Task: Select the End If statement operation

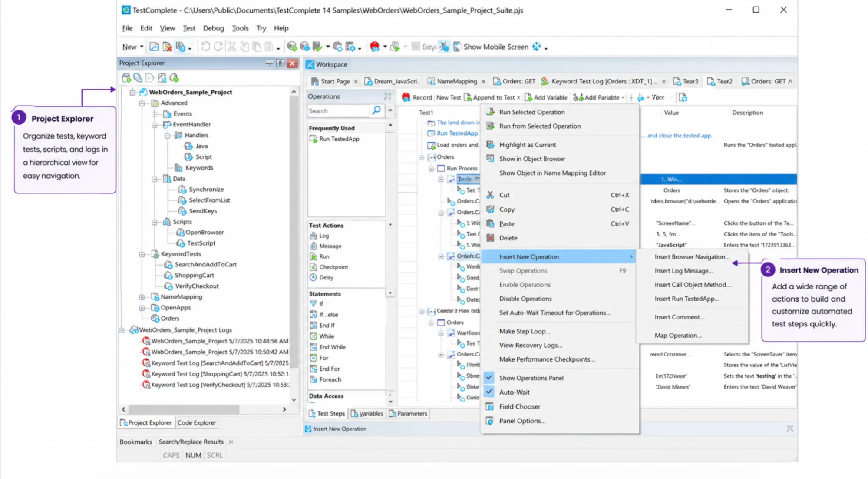Action: tap(322, 325)
